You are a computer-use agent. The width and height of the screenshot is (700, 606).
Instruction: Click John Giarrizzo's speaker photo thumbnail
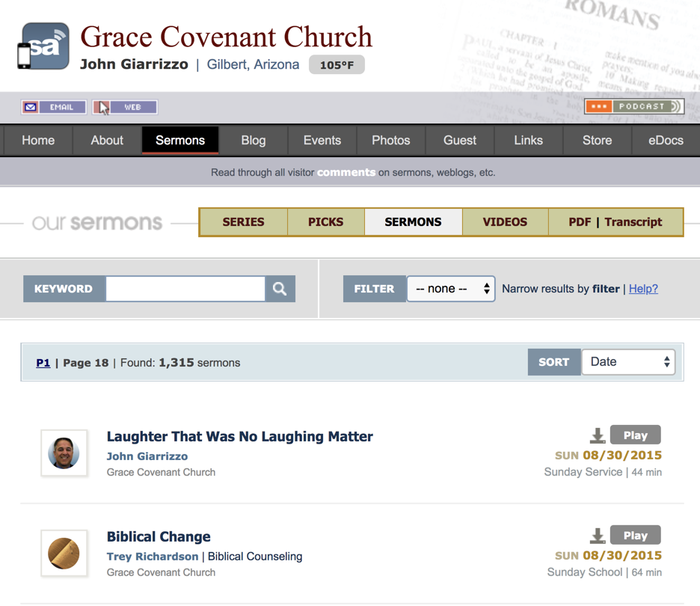(x=64, y=453)
